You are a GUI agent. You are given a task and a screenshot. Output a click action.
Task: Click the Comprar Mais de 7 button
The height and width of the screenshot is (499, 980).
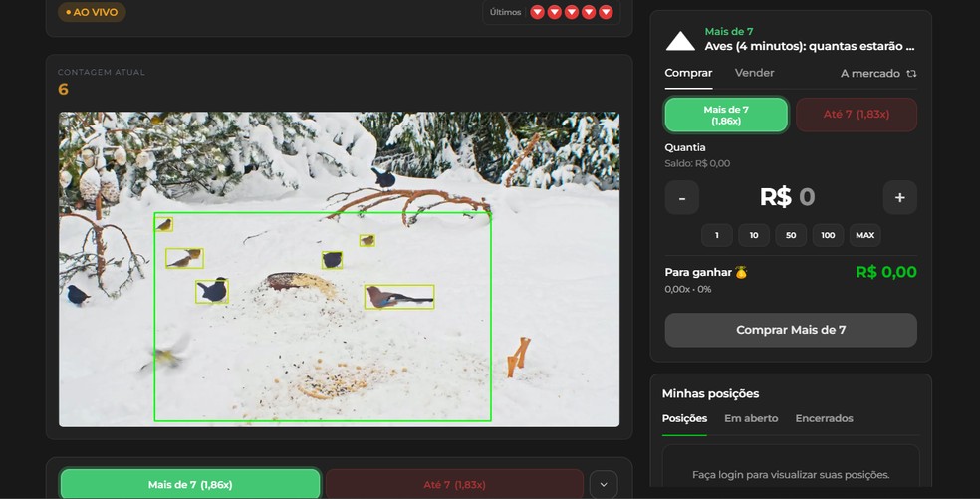(791, 330)
